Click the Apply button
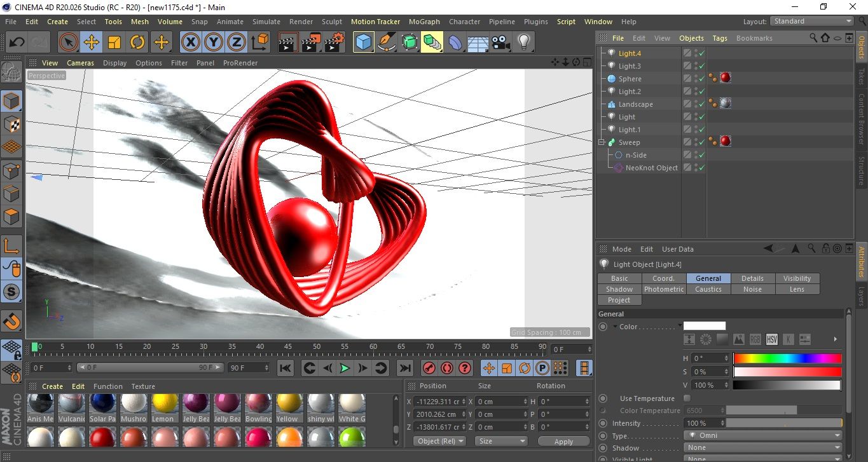The image size is (868, 462). click(x=563, y=441)
